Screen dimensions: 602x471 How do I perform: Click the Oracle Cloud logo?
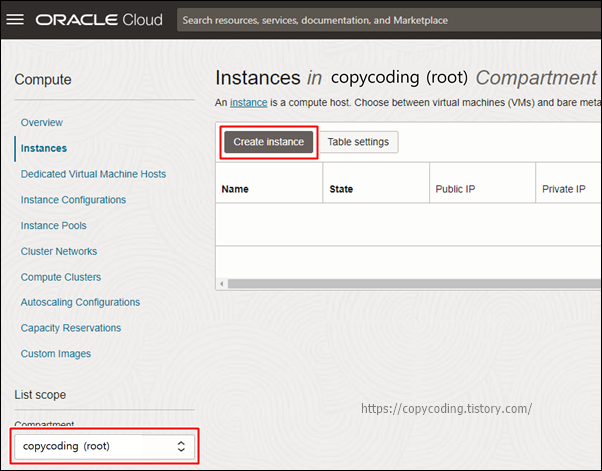pyautogui.click(x=99, y=20)
